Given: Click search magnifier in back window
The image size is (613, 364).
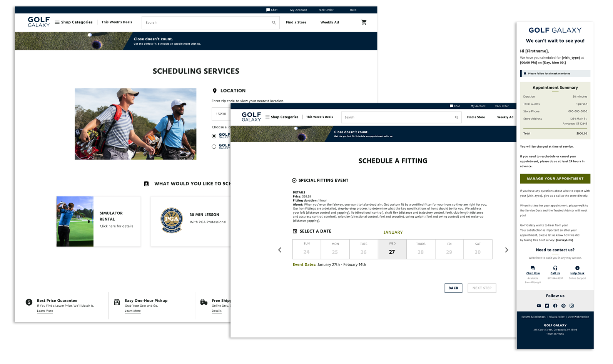Looking at the screenshot, I should point(274,23).
